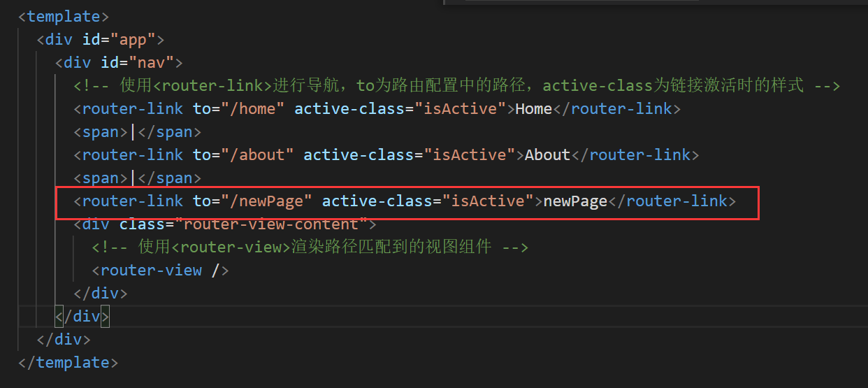The width and height of the screenshot is (868, 388).
Task: Place cursor on div id="app" line
Action: click(x=101, y=39)
